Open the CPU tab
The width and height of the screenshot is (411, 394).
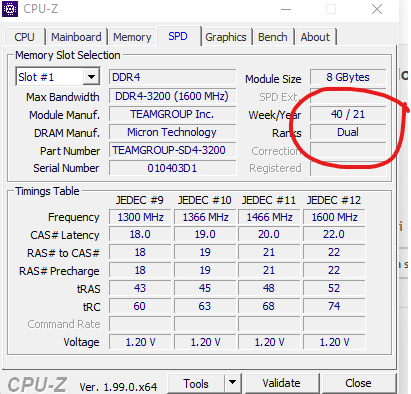click(x=24, y=37)
